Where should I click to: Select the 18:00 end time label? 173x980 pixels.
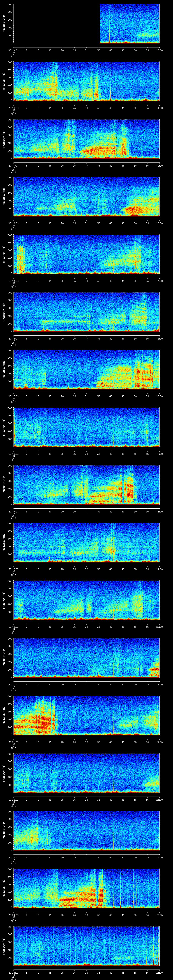pyautogui.click(x=159, y=511)
